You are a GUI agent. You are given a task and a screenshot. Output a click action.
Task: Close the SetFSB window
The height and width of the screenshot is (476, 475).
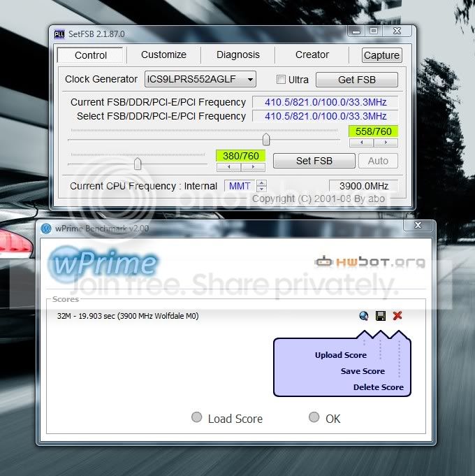point(397,31)
